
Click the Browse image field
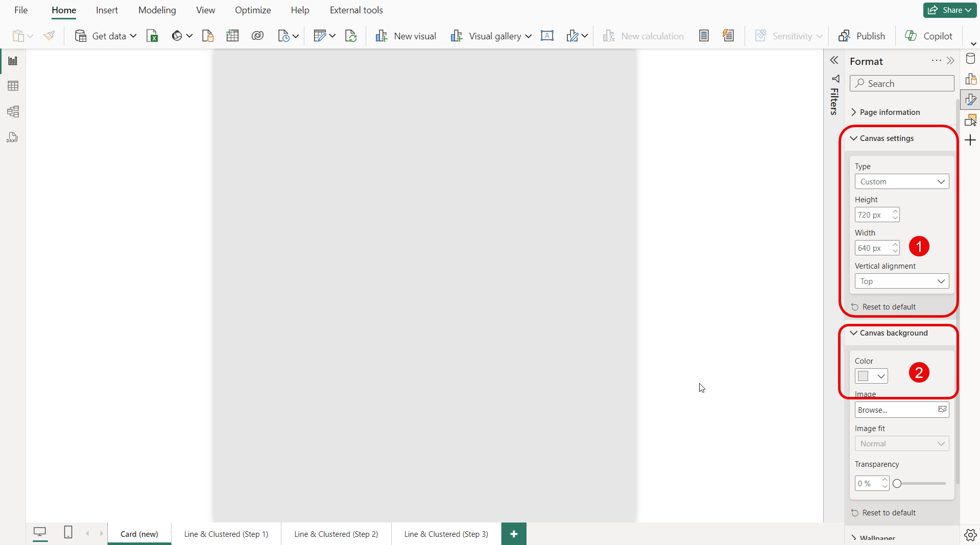pyautogui.click(x=902, y=410)
